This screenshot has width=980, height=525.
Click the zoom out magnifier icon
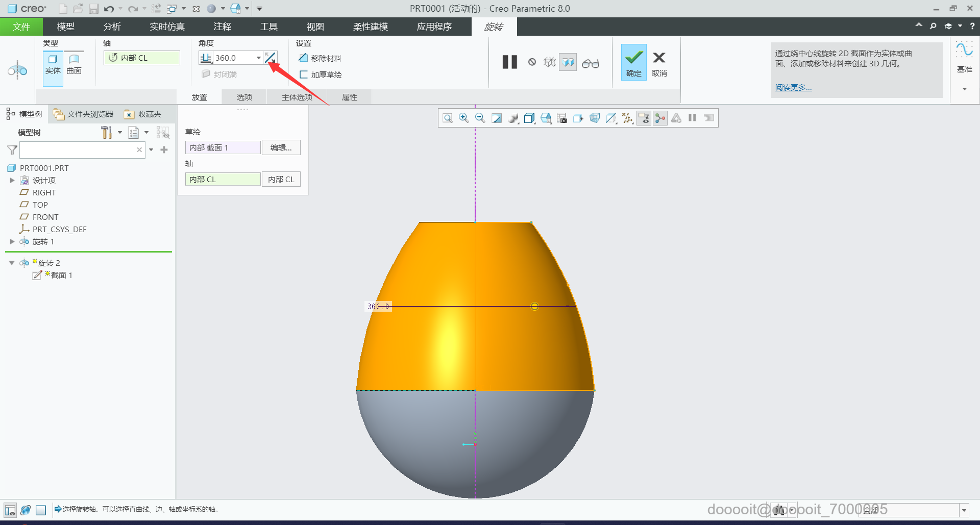(480, 118)
